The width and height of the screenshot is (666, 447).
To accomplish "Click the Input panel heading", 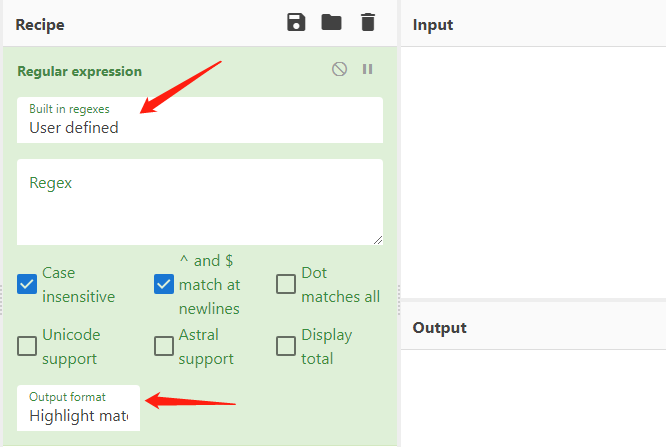I will 433,24.
